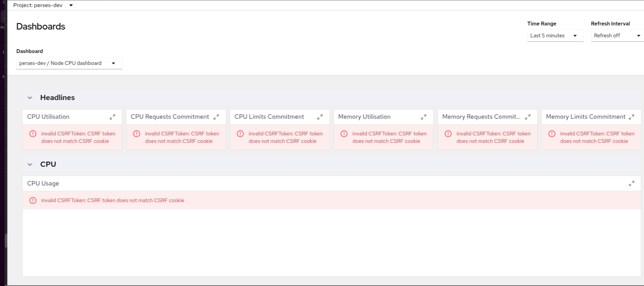Click the error icon in CPU Utilisation
This screenshot has width=644, height=286.
pyautogui.click(x=33, y=134)
